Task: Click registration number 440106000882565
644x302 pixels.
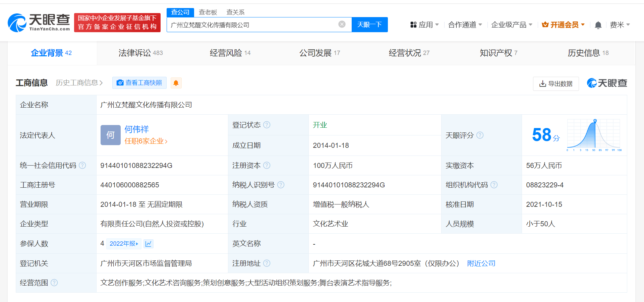Action: (130, 185)
